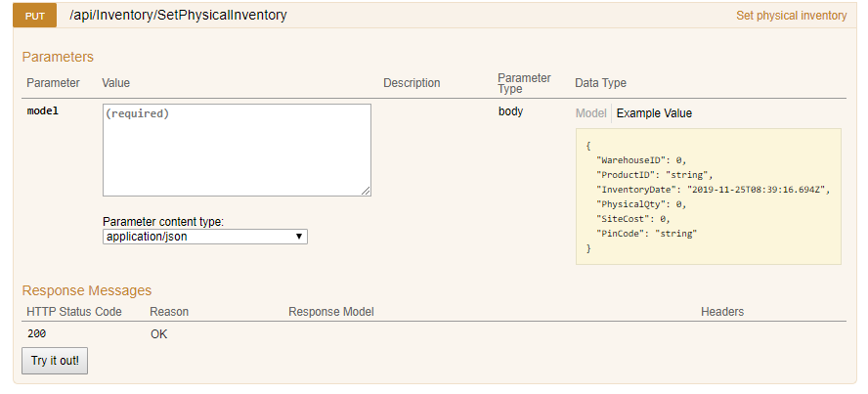This screenshot has height=394, width=868.
Task: Click the Try it out! button
Action: pyautogui.click(x=55, y=361)
